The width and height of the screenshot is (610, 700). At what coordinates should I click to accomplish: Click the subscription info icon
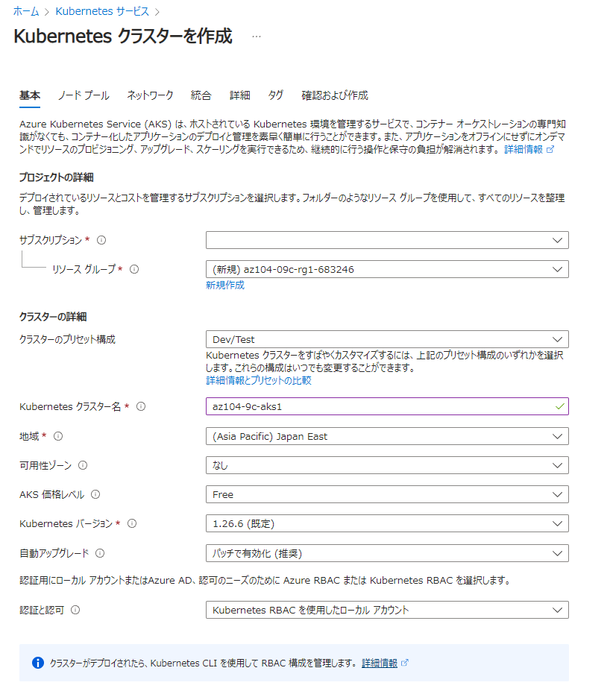(x=101, y=240)
